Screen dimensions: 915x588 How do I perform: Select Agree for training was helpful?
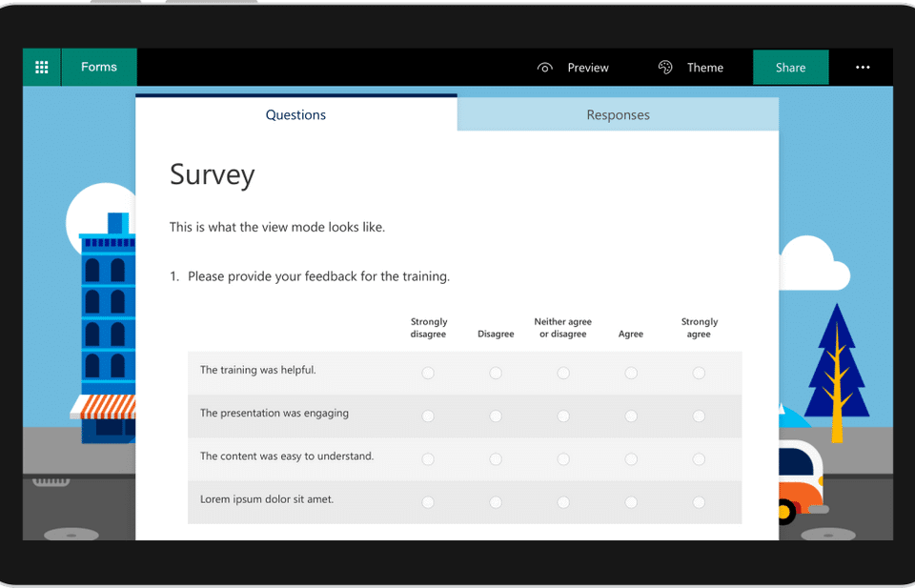coord(631,373)
